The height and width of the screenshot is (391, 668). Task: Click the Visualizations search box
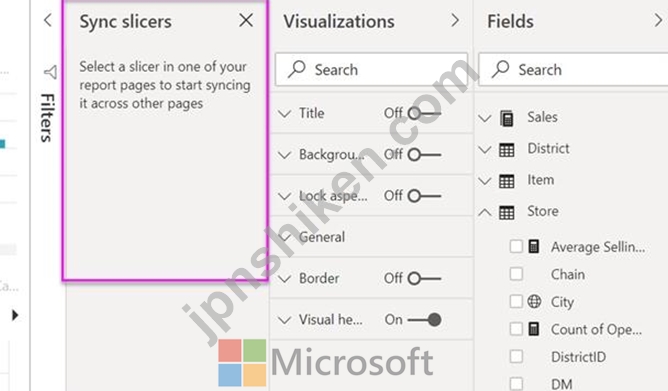[x=371, y=69]
